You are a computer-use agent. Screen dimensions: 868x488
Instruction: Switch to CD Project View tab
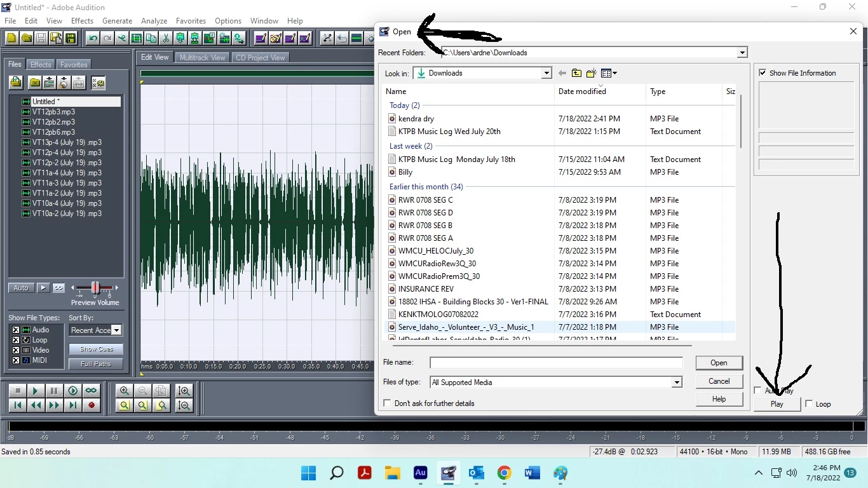[261, 58]
